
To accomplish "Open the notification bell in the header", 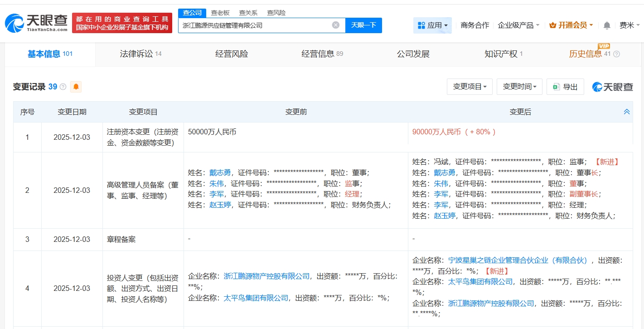I will click(607, 25).
